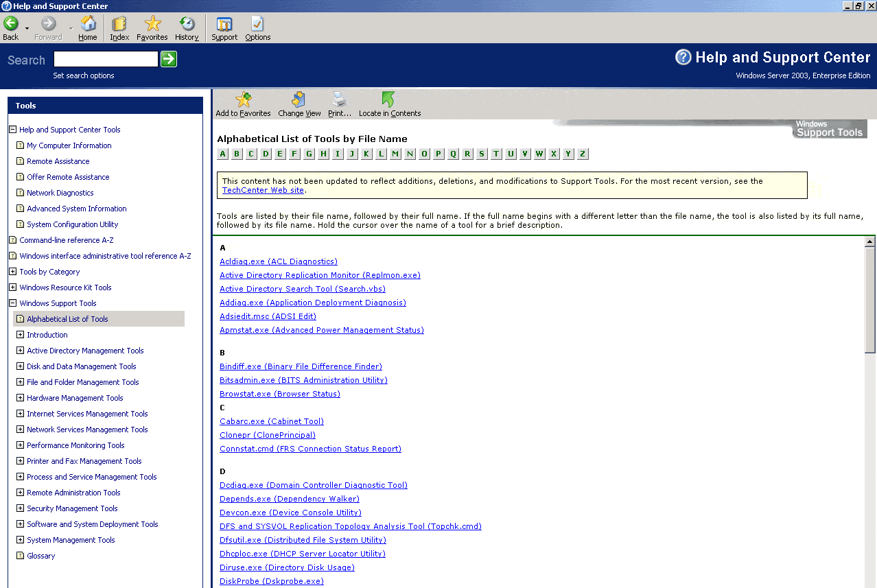Expand System Management Tools node
The image size is (877, 588).
20,540
